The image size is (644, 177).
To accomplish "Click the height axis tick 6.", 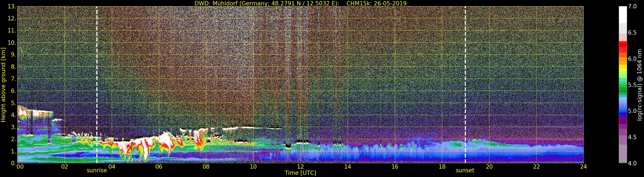I will coord(13,91).
